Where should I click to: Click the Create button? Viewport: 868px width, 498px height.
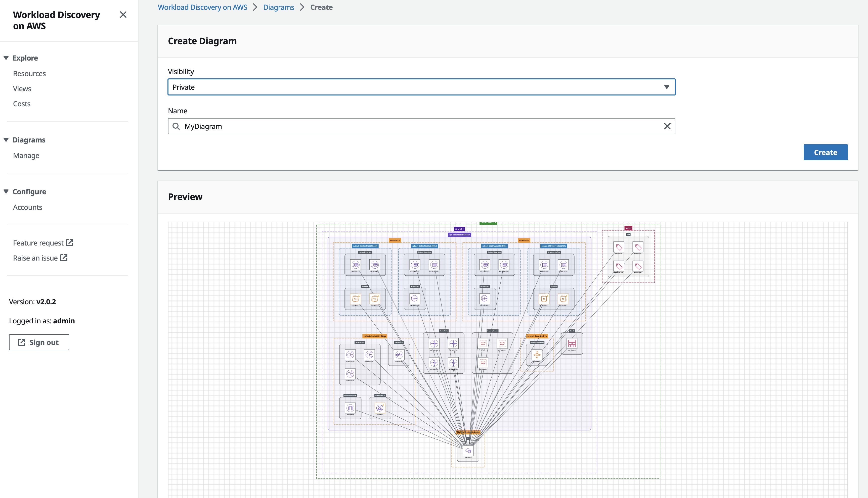(825, 152)
